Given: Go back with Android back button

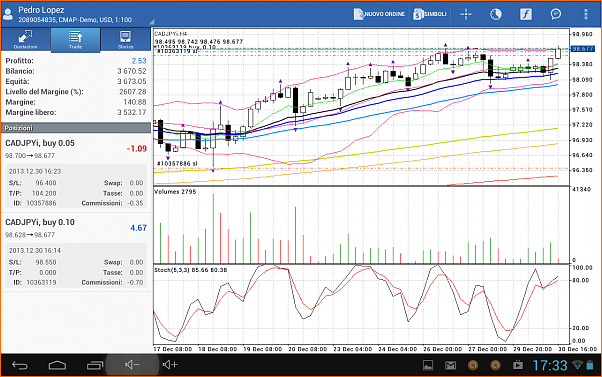Looking at the screenshot, I should coord(20,365).
